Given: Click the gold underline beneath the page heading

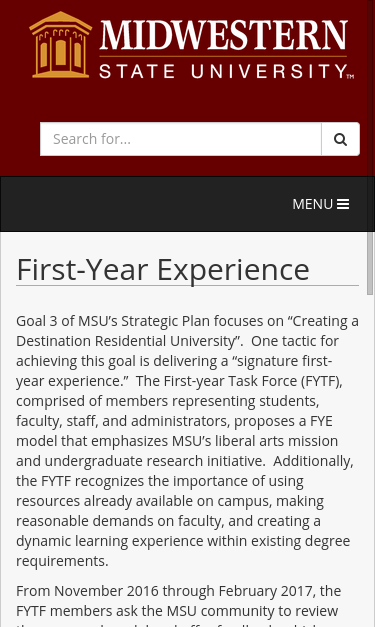Looking at the screenshot, I should click(x=187, y=286).
